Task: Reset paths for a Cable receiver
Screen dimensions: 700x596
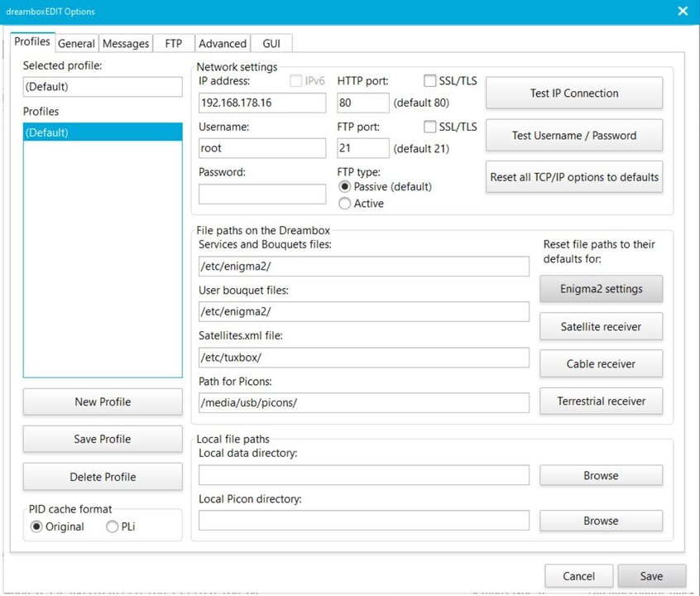Action: pos(601,363)
